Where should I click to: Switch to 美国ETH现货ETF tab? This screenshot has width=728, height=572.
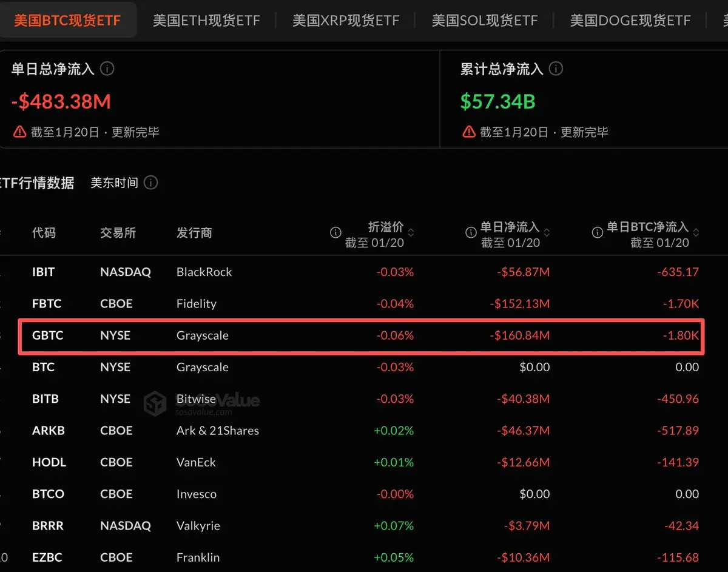coord(206,21)
